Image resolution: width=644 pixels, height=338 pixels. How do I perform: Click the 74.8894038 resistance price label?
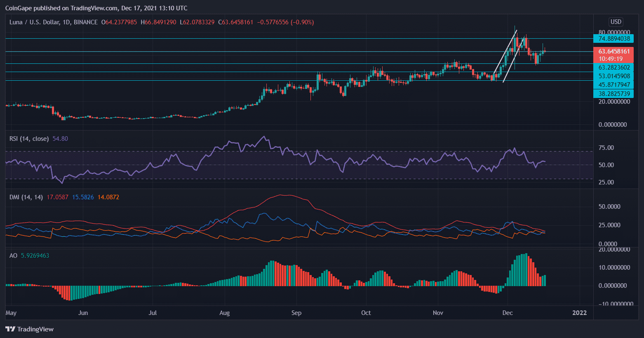tap(613, 39)
